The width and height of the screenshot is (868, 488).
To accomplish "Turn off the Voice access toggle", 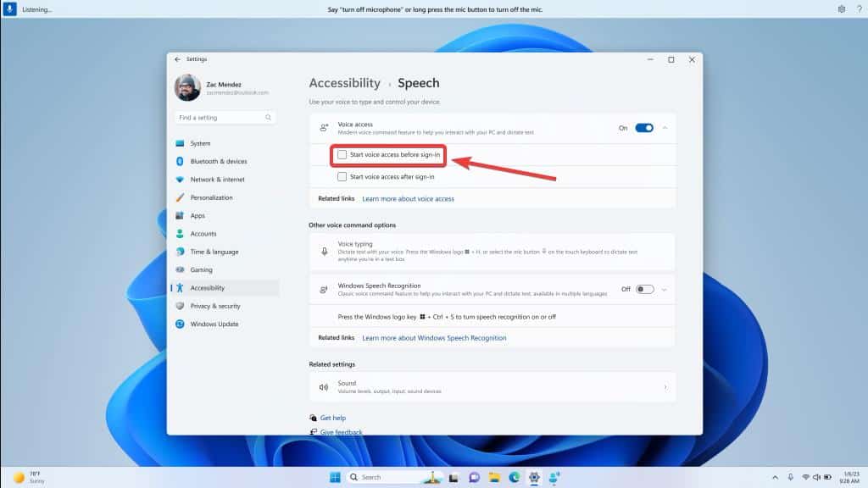I will click(644, 128).
